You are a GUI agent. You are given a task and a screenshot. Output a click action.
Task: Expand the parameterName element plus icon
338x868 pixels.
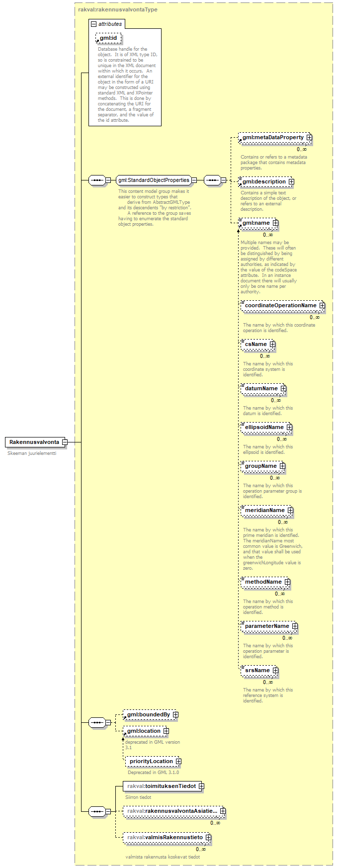pos(295,626)
